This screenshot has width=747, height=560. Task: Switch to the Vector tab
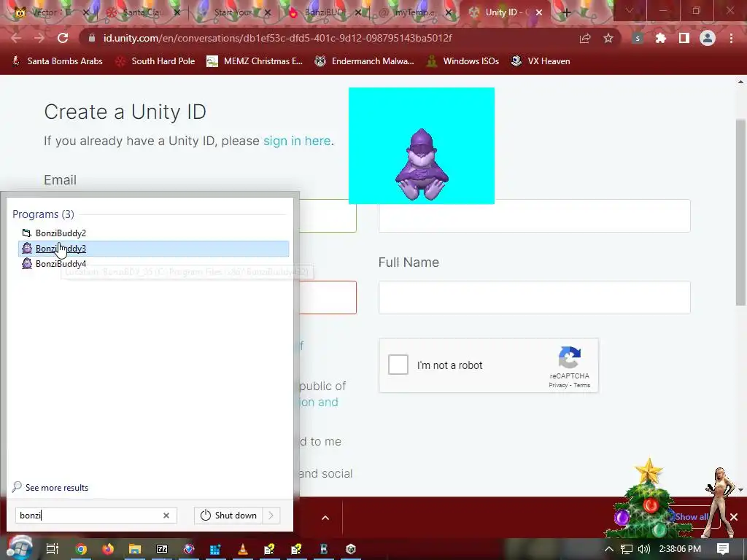coord(51,12)
